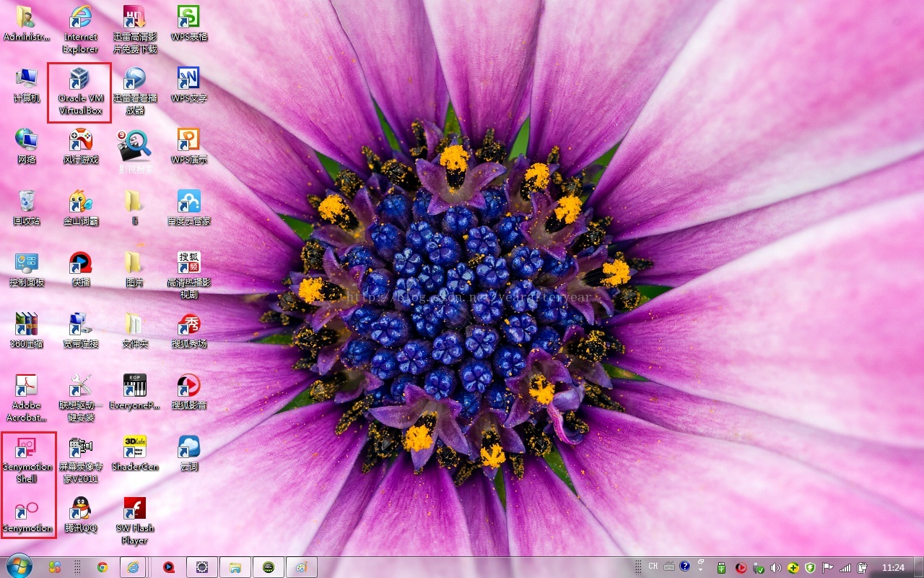
Task: Click the CH input language indicator
Action: 653,566
